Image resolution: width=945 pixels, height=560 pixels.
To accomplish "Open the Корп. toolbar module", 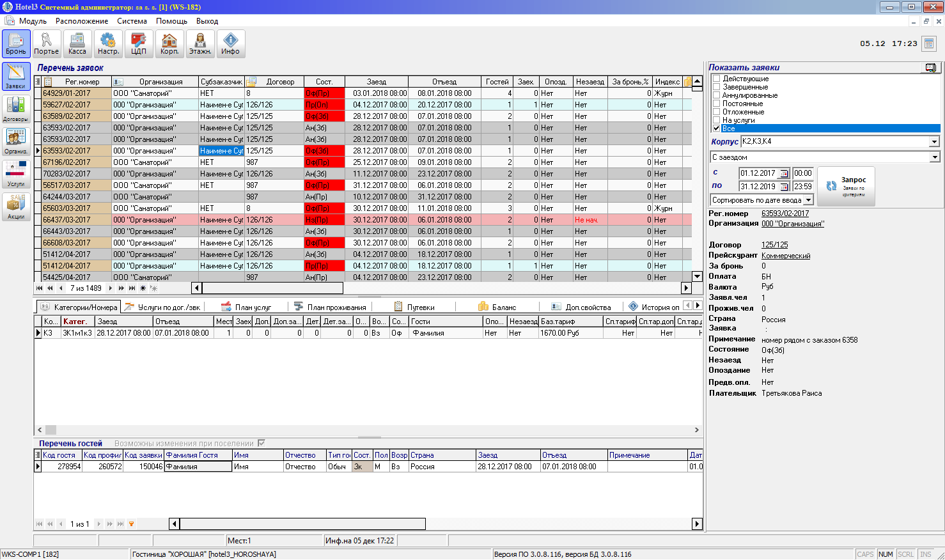I will coord(169,44).
